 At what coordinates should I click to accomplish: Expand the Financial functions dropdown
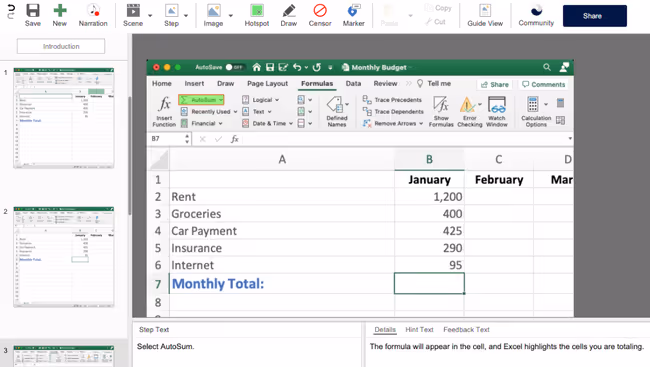pos(221,124)
